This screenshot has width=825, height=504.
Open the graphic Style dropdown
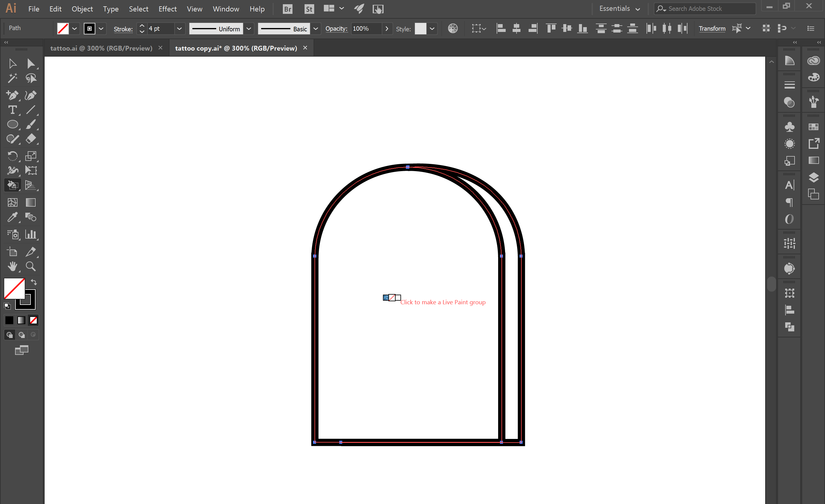[x=432, y=29]
